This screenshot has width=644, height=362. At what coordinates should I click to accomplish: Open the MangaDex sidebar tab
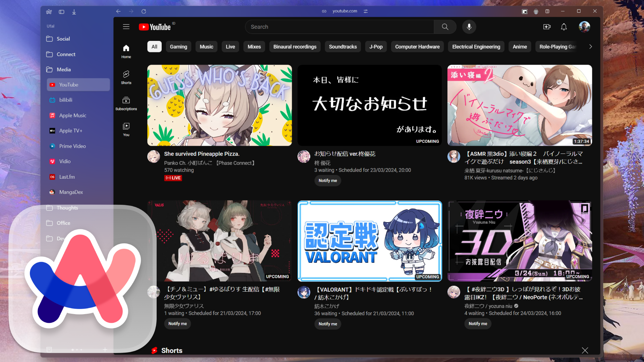pos(78,192)
